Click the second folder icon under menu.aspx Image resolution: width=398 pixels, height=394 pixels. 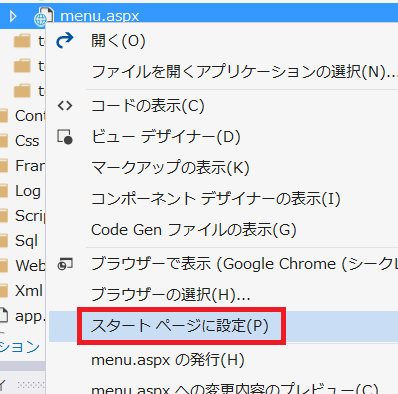[22, 66]
